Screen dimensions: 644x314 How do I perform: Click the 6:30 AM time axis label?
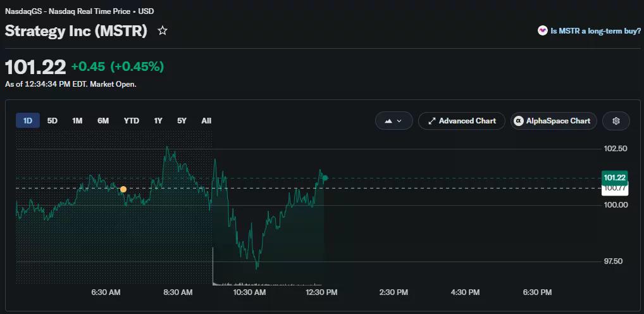[x=106, y=292]
